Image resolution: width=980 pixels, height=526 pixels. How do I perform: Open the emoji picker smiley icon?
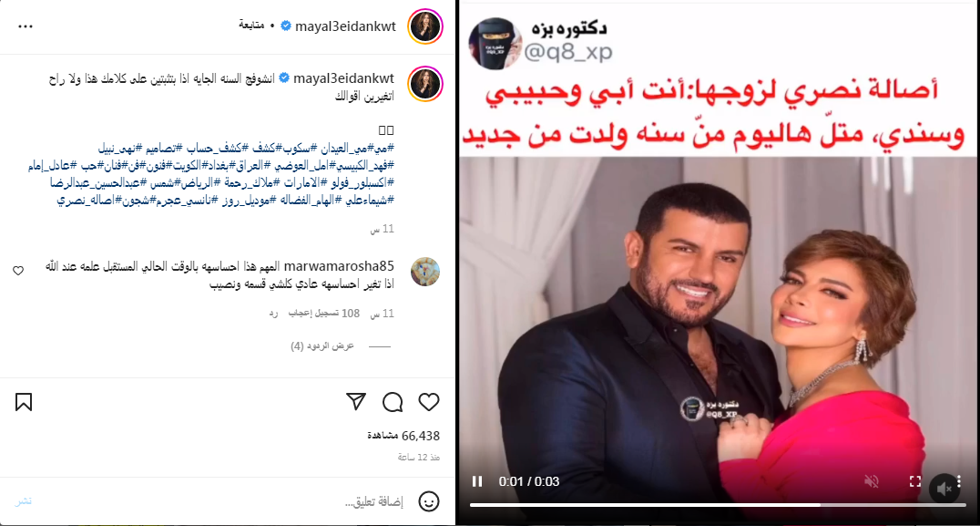[x=429, y=501]
